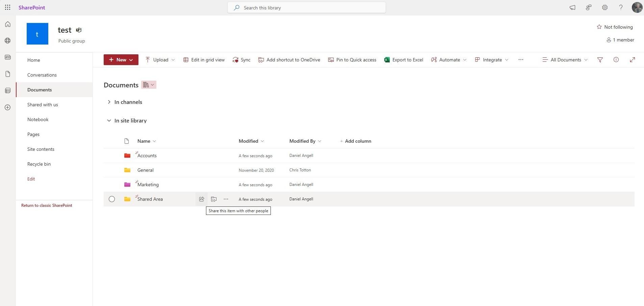Click Export to Excel
Screen dimensions: 644x306
tap(404, 60)
